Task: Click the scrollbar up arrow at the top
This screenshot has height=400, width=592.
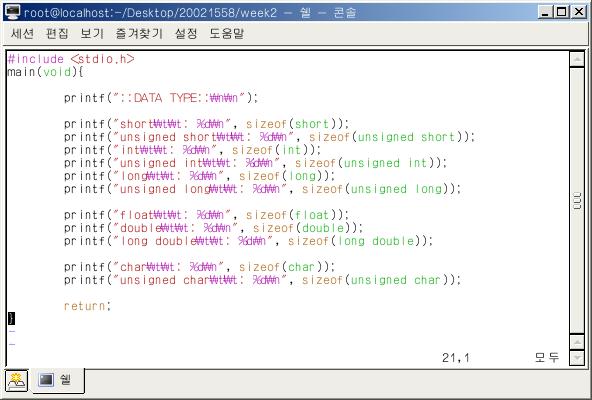Action: 577,59
